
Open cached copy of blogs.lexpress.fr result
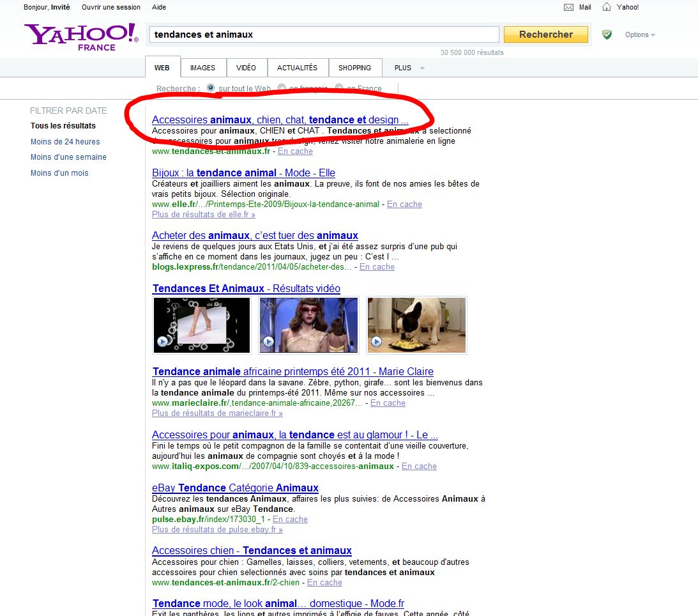[x=377, y=267]
